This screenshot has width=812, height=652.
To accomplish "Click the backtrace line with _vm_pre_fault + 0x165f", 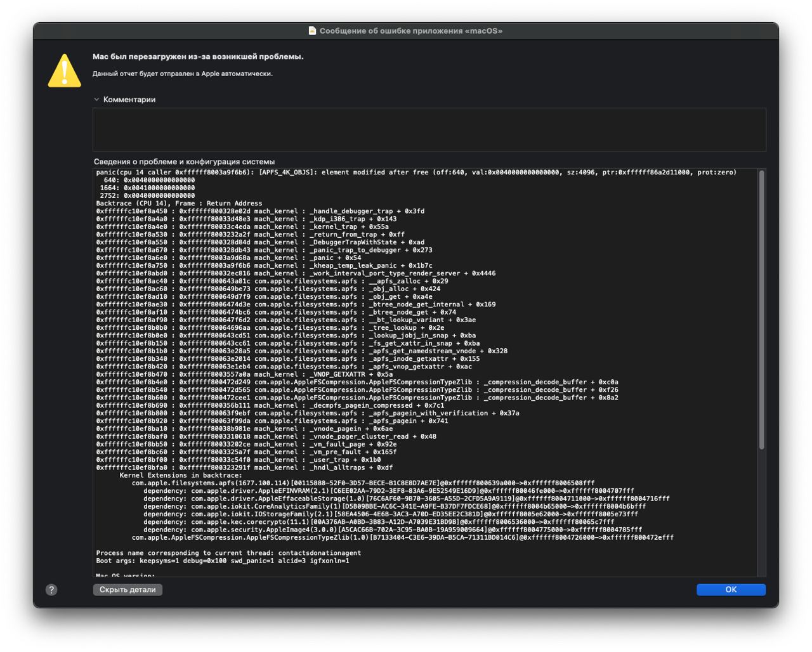I will pyautogui.click(x=246, y=452).
